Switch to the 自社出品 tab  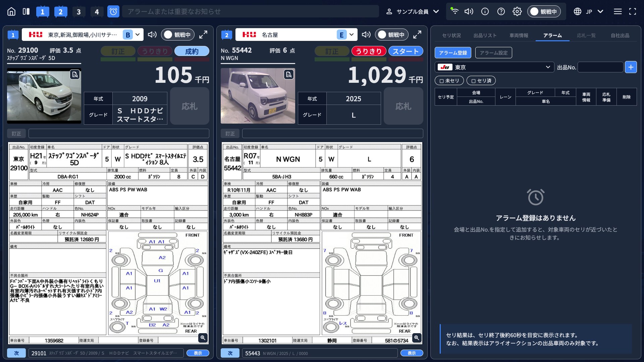(x=620, y=35)
